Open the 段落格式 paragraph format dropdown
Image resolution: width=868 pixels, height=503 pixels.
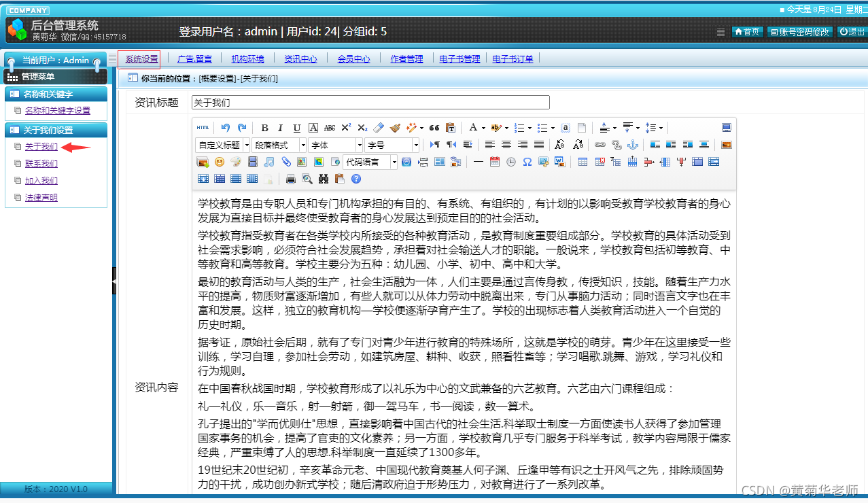[x=279, y=144]
